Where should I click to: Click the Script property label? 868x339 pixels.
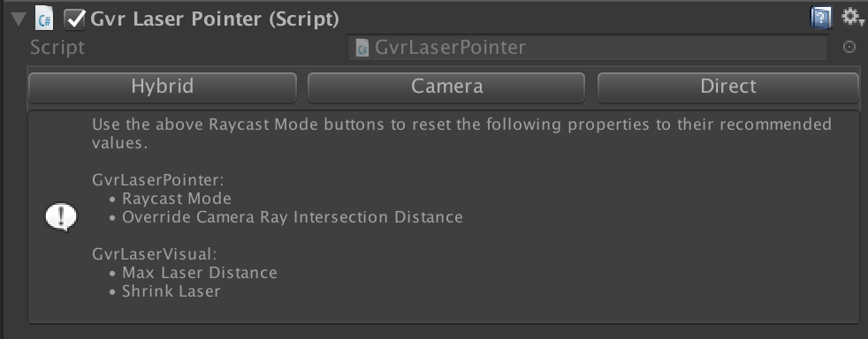click(57, 48)
